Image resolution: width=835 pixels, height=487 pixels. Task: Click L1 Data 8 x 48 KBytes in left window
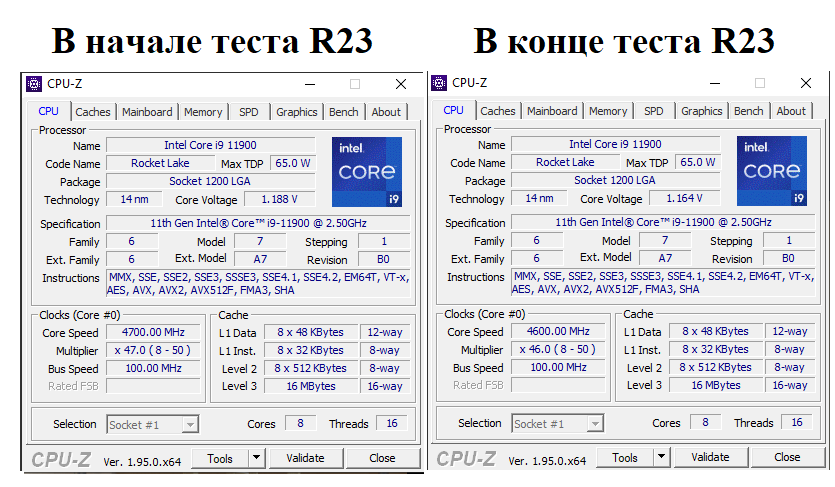click(x=311, y=333)
